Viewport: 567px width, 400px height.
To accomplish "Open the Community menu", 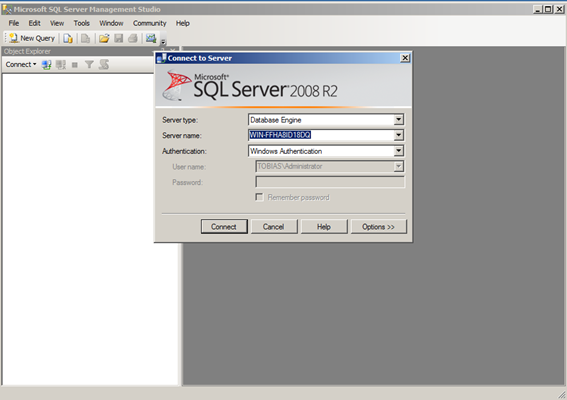I will 149,23.
